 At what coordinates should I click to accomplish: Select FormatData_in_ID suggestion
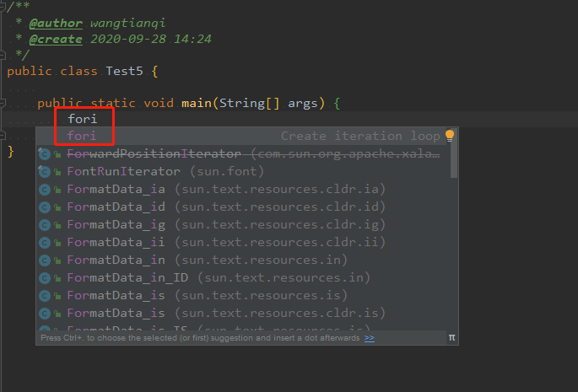click(240, 277)
